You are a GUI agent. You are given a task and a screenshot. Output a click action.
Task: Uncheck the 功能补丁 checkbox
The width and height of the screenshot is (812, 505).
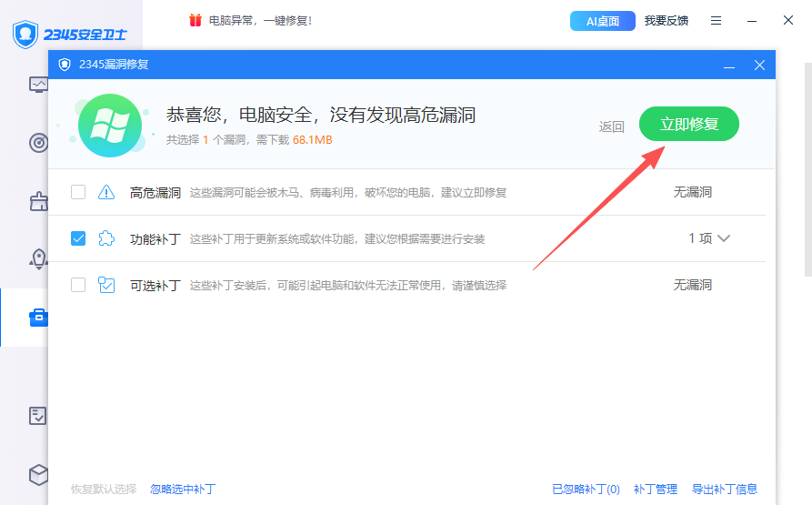coord(78,238)
